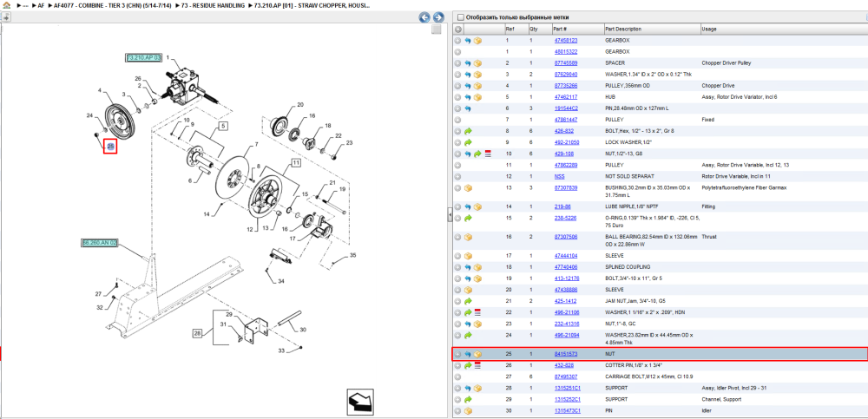Select 'SPLINED COUPLING' description cell
Viewport: 868px width, 419px height.
pos(627,267)
